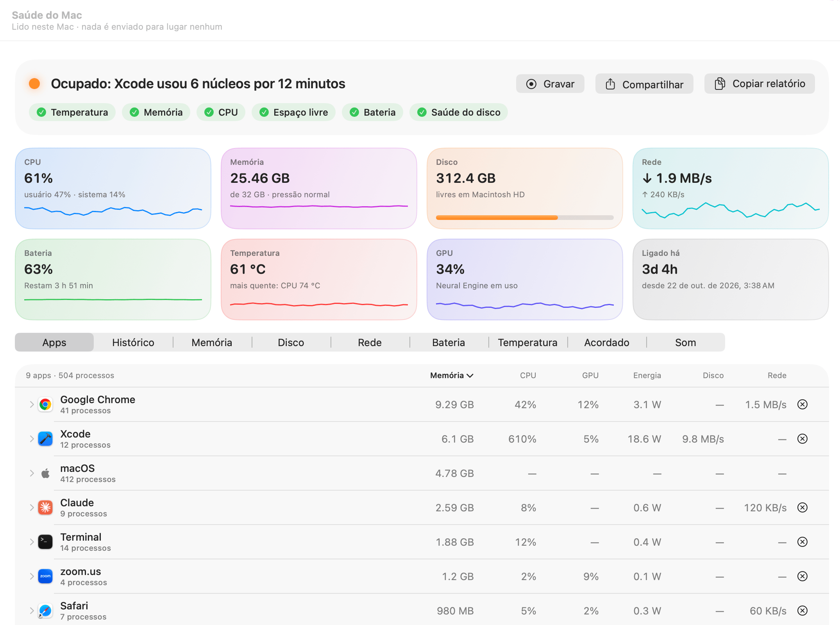Click the Google Chrome app icon
The image size is (840, 625).
point(45,405)
